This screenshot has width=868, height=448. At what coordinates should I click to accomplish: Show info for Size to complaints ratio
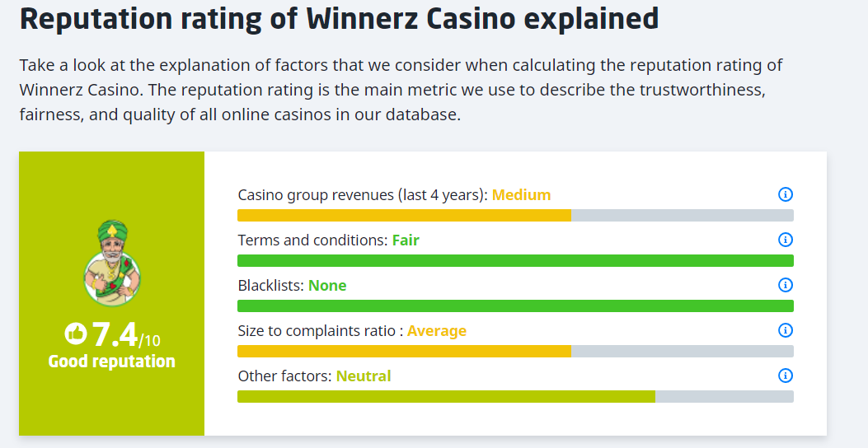pyautogui.click(x=785, y=330)
